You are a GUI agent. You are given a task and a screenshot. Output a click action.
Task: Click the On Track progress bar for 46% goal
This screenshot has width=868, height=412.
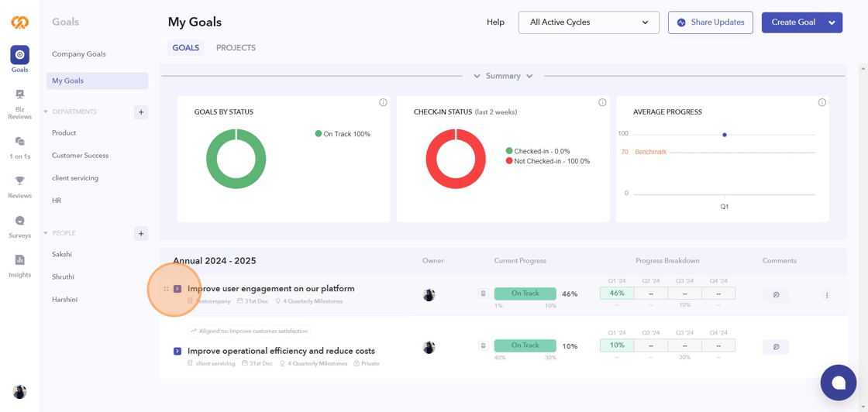[x=525, y=294]
